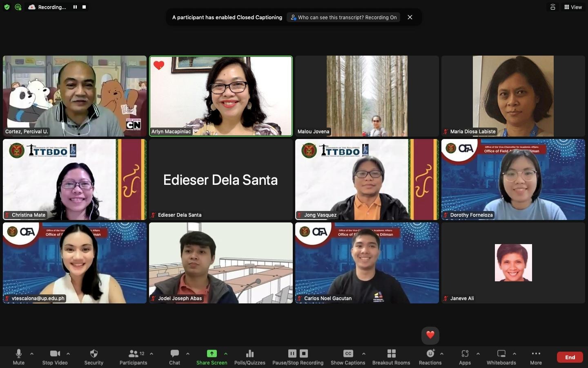588x368 pixels.
Task: Select Jodel Joseph Abas video tile
Action: click(220, 263)
